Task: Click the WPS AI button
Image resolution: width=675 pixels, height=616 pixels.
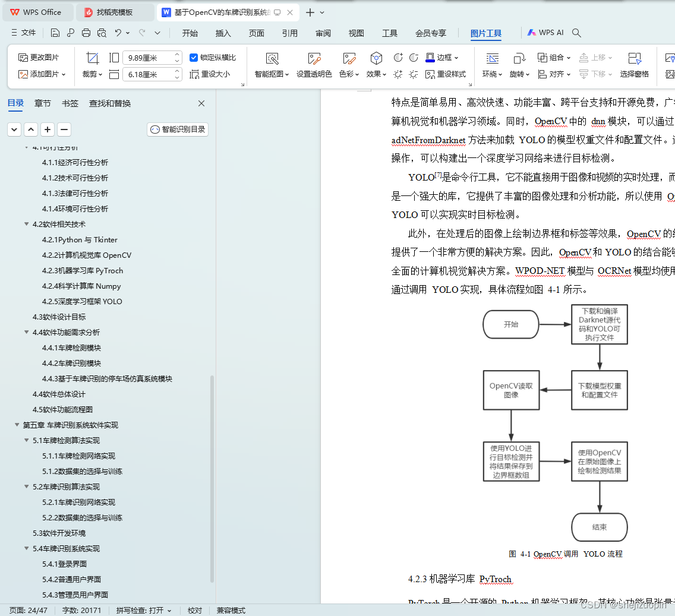Action: 545,33
